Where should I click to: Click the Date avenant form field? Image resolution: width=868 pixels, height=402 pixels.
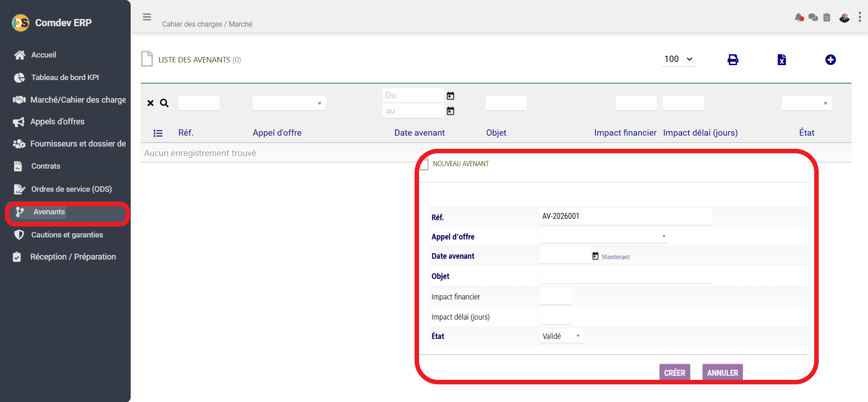click(565, 256)
